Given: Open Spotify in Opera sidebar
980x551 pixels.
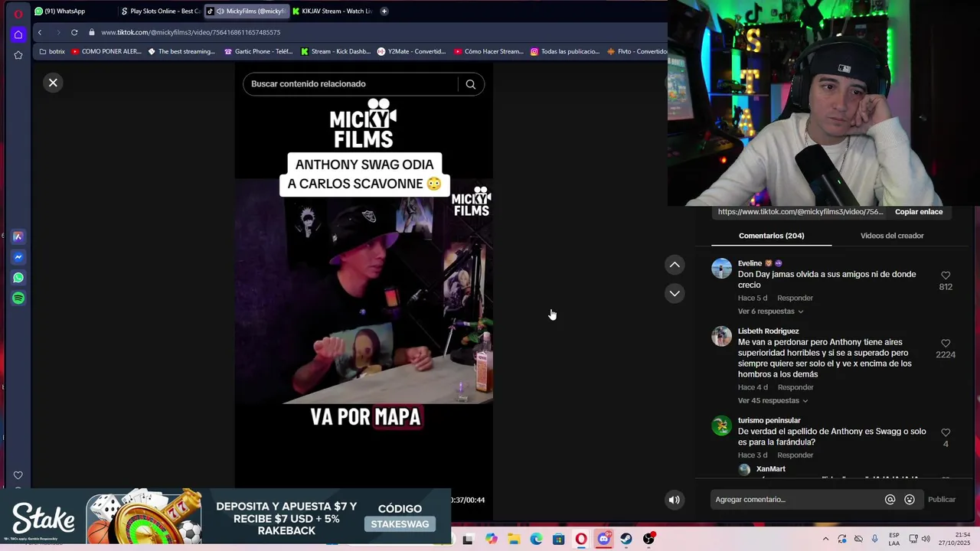Looking at the screenshot, I should point(18,298).
